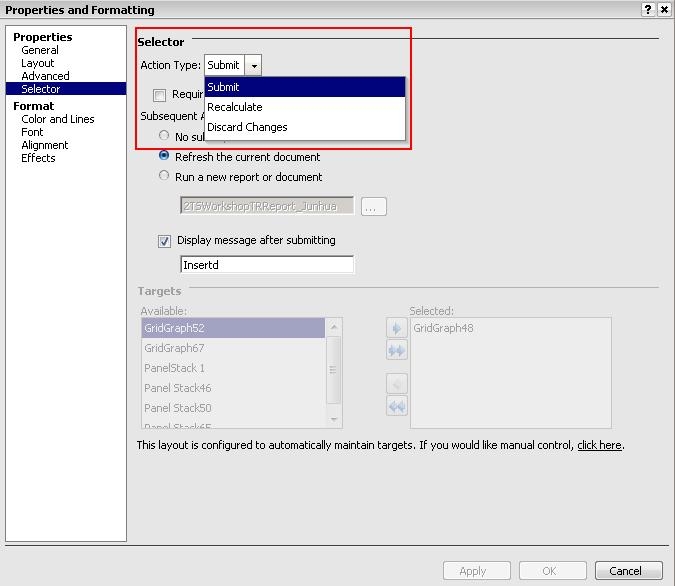Image resolution: width=675 pixels, height=586 pixels.
Task: Click the remove-from-selected single arrow button
Action: click(x=396, y=385)
